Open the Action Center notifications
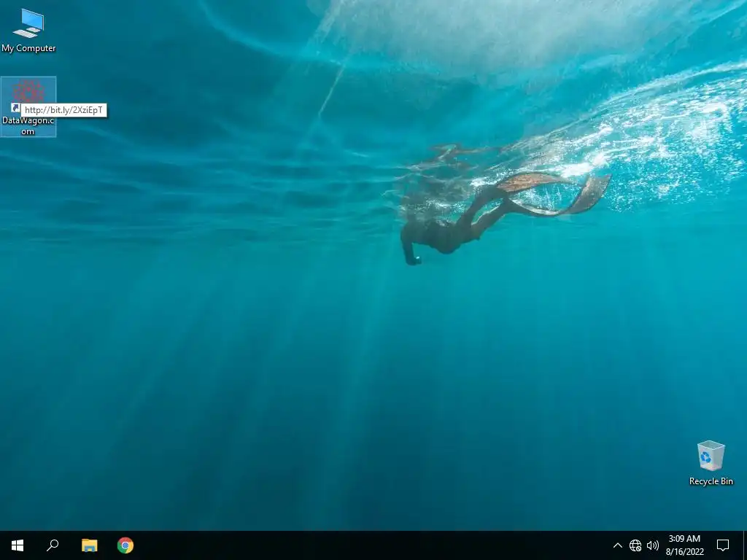The height and width of the screenshot is (560, 747). click(x=723, y=545)
